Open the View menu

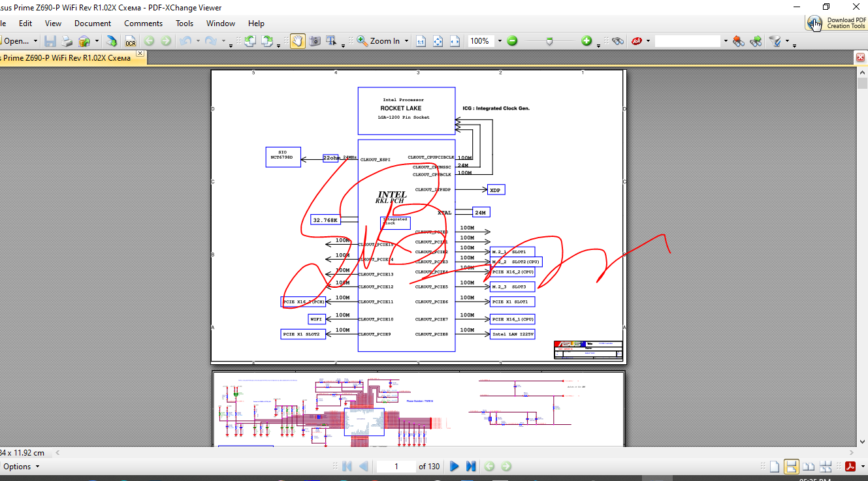tap(54, 23)
